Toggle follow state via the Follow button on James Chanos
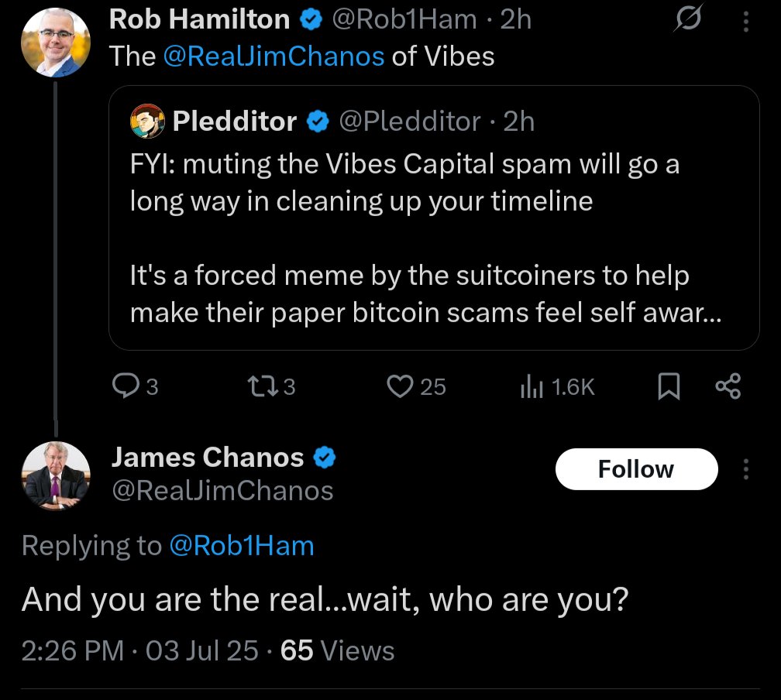This screenshot has height=700, width=781. (x=636, y=468)
